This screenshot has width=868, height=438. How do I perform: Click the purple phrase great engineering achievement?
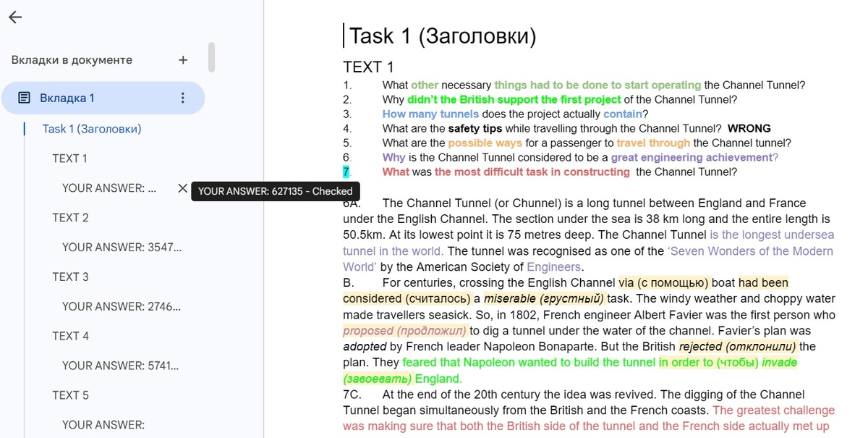[x=692, y=158]
